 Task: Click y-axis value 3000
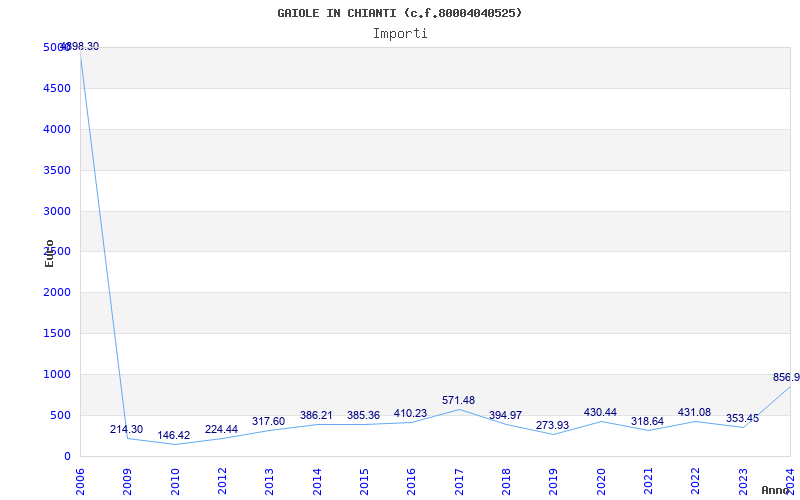tap(57, 211)
